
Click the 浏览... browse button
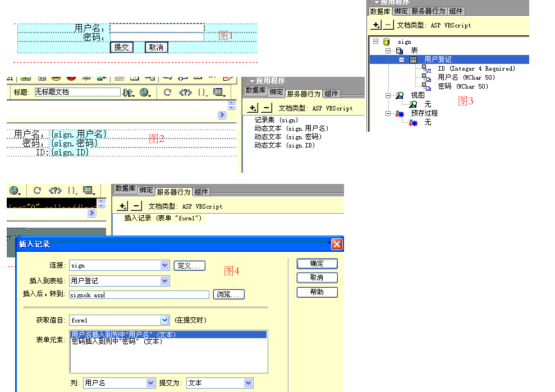pyautogui.click(x=229, y=294)
